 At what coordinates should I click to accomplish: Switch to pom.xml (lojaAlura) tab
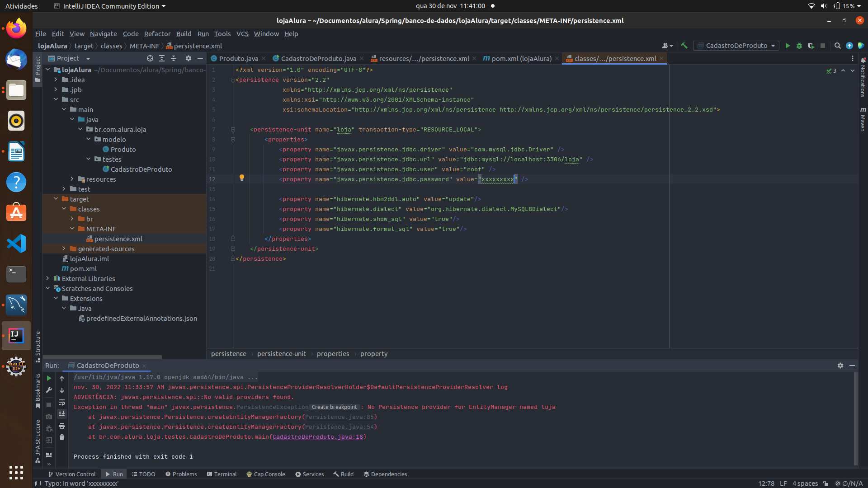click(521, 59)
